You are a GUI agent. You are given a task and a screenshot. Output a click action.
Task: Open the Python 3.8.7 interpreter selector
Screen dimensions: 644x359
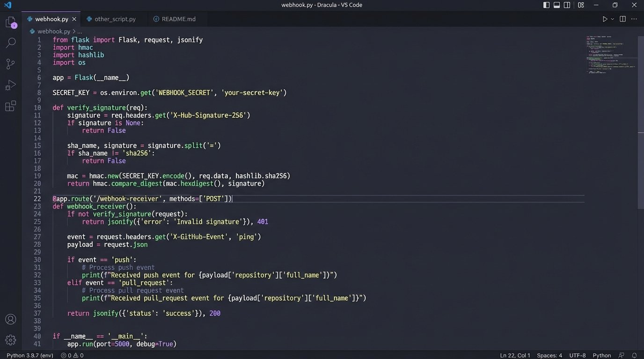[30, 355]
